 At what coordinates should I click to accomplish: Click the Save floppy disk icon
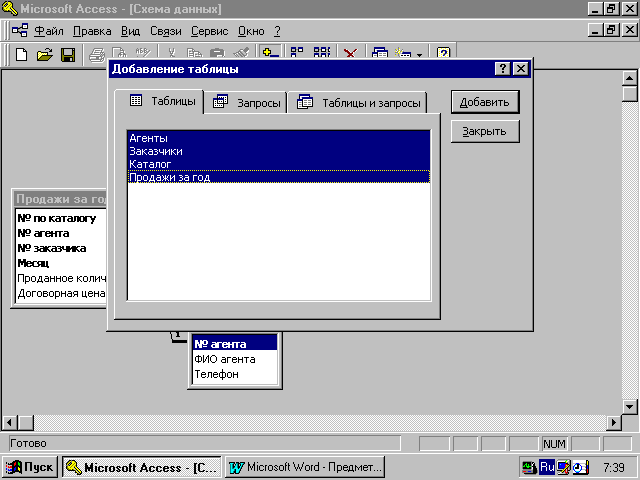tap(68, 54)
